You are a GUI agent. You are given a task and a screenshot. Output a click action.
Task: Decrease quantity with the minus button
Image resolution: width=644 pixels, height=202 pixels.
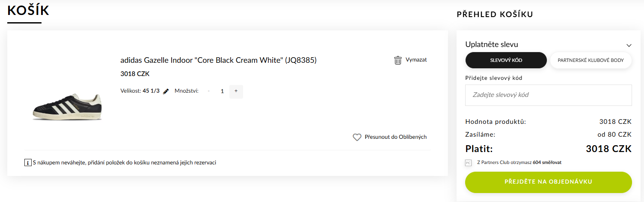tap(209, 91)
